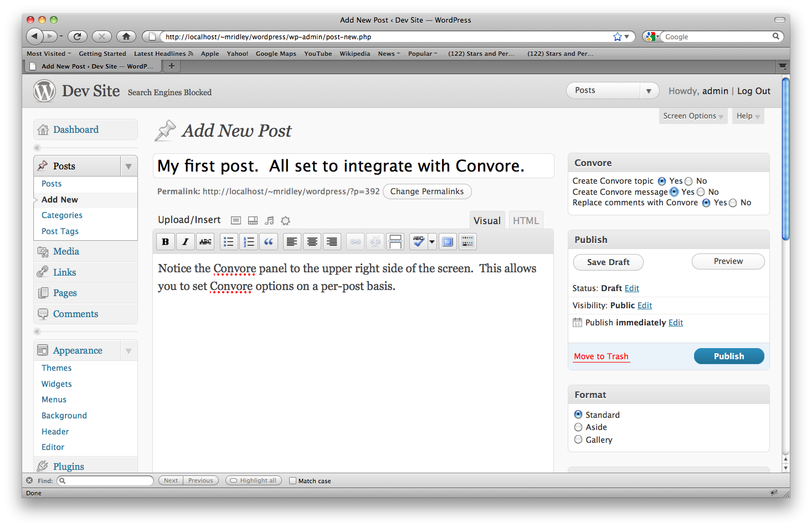Expand the Help panel
The height and width of the screenshot is (528, 812).
pos(748,116)
